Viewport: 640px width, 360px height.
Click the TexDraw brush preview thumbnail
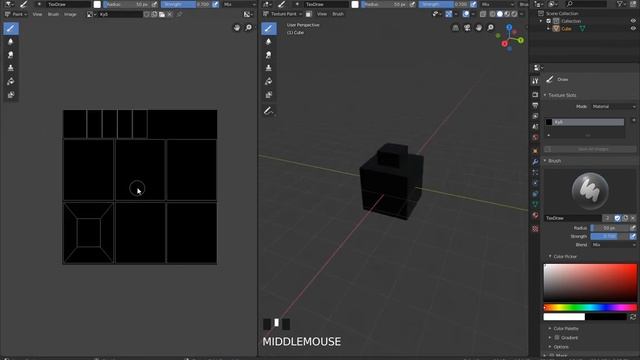pos(590,191)
